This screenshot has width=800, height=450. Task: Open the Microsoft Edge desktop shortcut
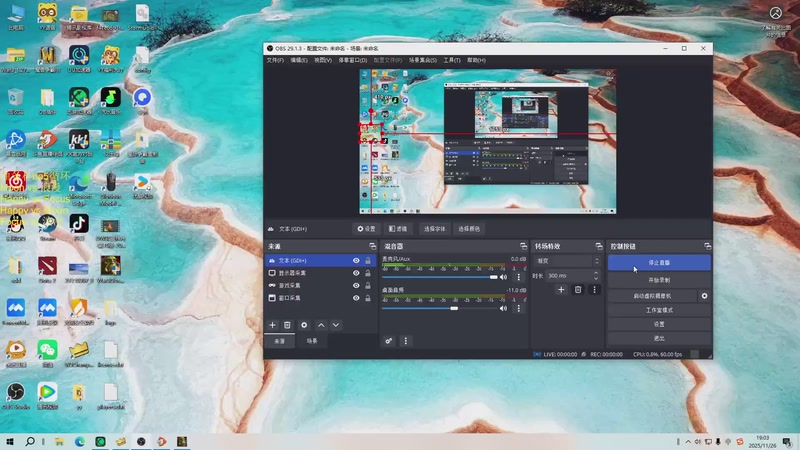pos(79,188)
